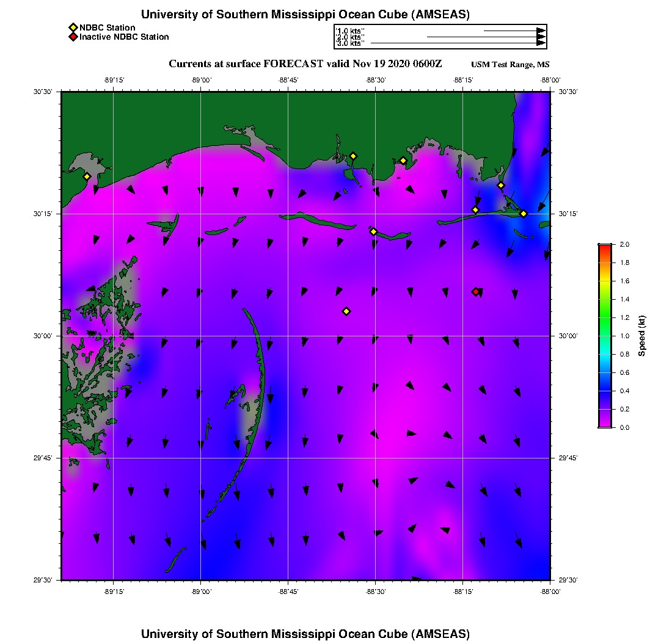This screenshot has height=641, width=672.
Task: Click the top Ocean Cube (AMSEAS) heading
Action: (x=305, y=15)
